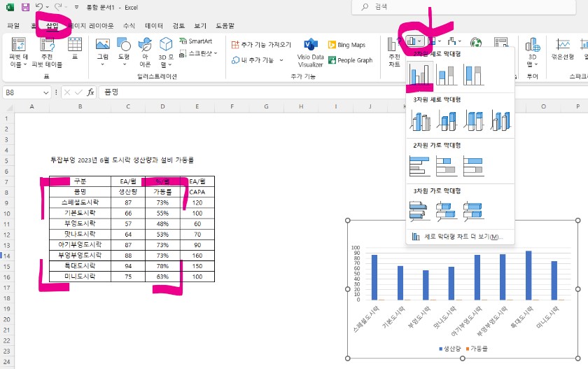Select 3D stacked bar chart thumbnail
This screenshot has width=588, height=369.
click(447, 211)
